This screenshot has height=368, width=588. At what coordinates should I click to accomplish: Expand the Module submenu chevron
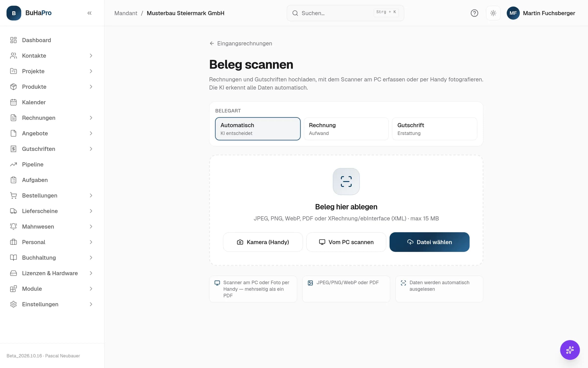[91, 289]
